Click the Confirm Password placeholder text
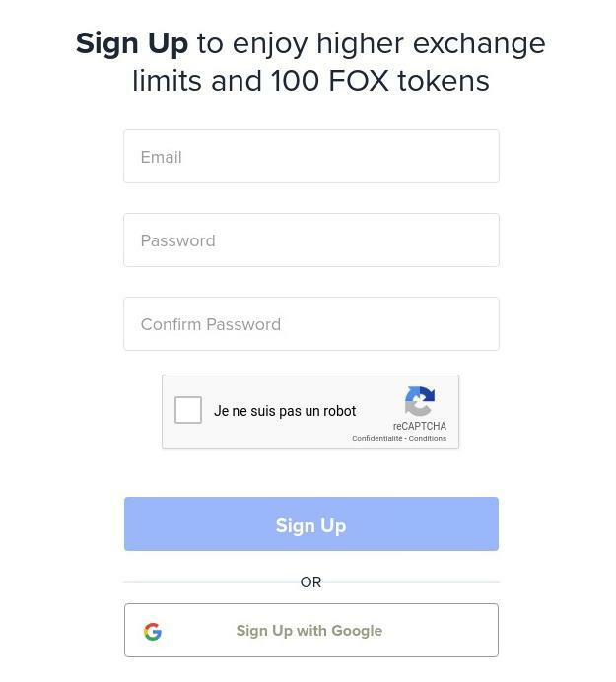Screen dimensions: 616x682 coord(211,325)
